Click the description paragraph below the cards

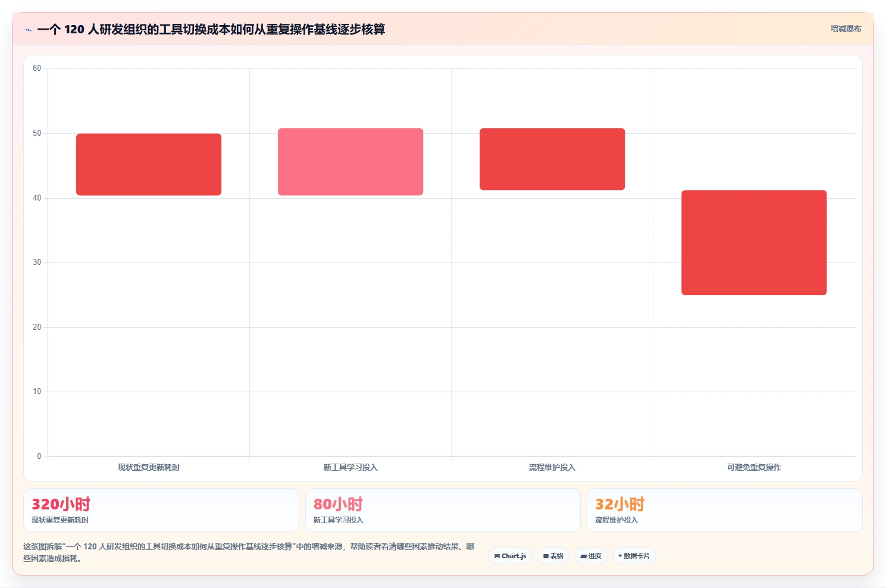click(249, 552)
